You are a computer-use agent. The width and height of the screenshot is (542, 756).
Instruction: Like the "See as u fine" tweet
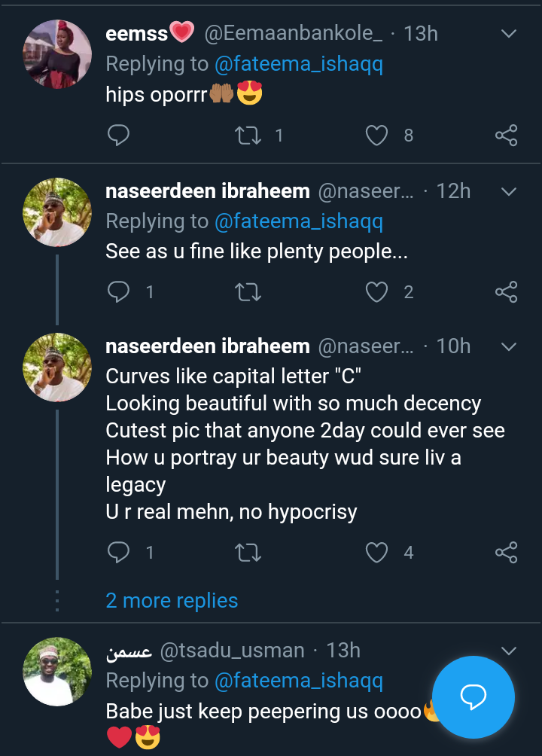[376, 292]
